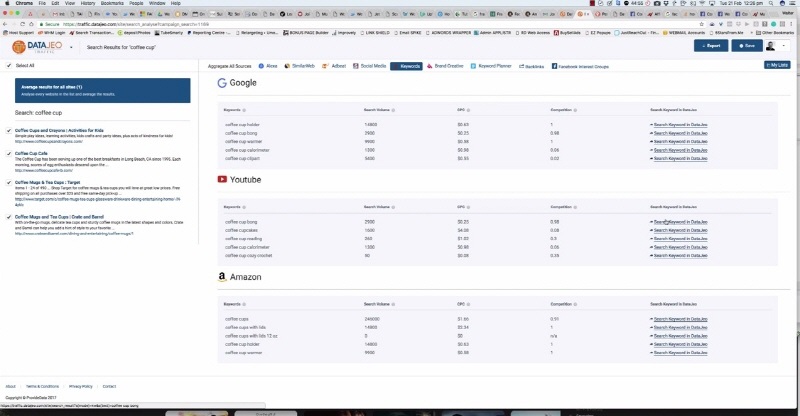Click info icon beside Google Keywords header
The height and width of the screenshot is (416, 800).
tap(244, 110)
